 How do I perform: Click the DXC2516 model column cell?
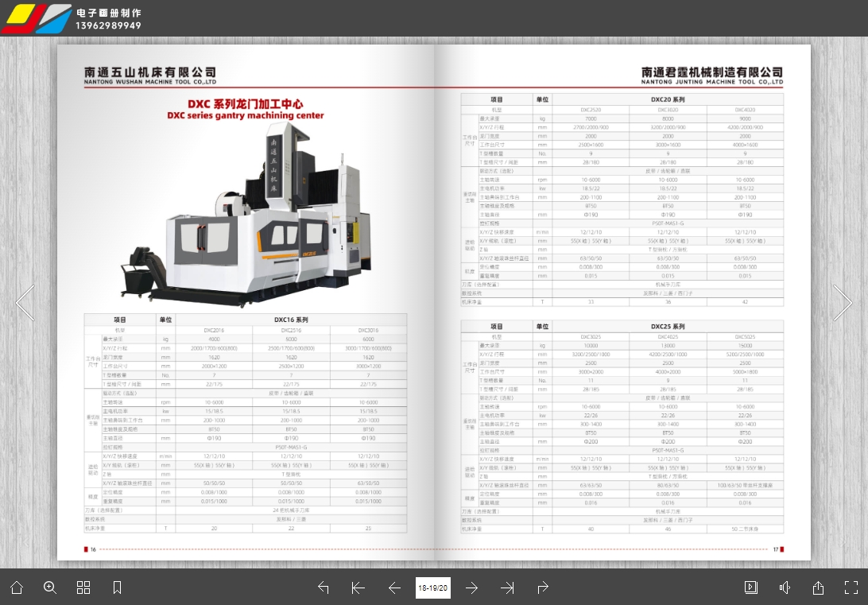pyautogui.click(x=291, y=331)
